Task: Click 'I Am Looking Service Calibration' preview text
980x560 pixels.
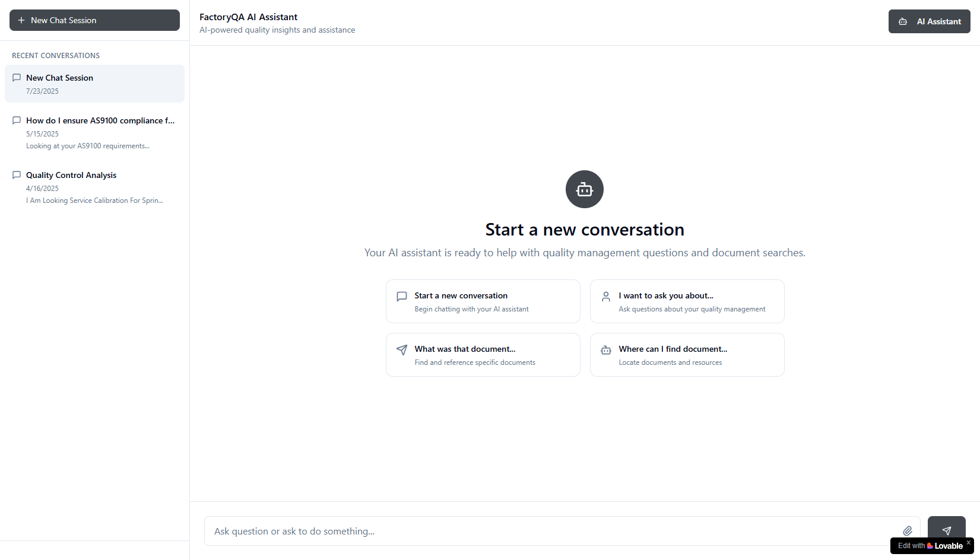Action: click(94, 201)
